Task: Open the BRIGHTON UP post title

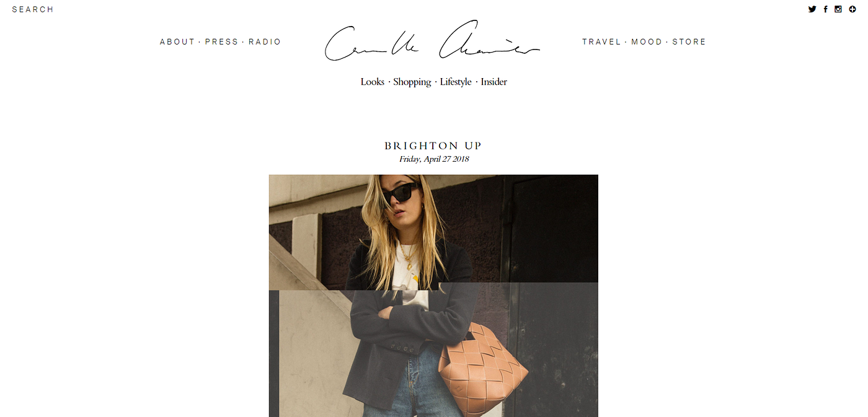Action: click(x=433, y=146)
